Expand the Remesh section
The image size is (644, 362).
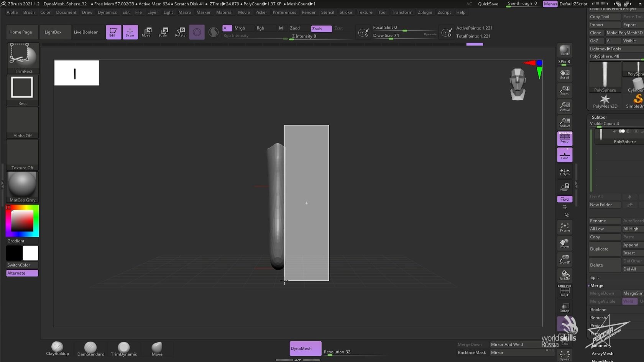point(598,318)
